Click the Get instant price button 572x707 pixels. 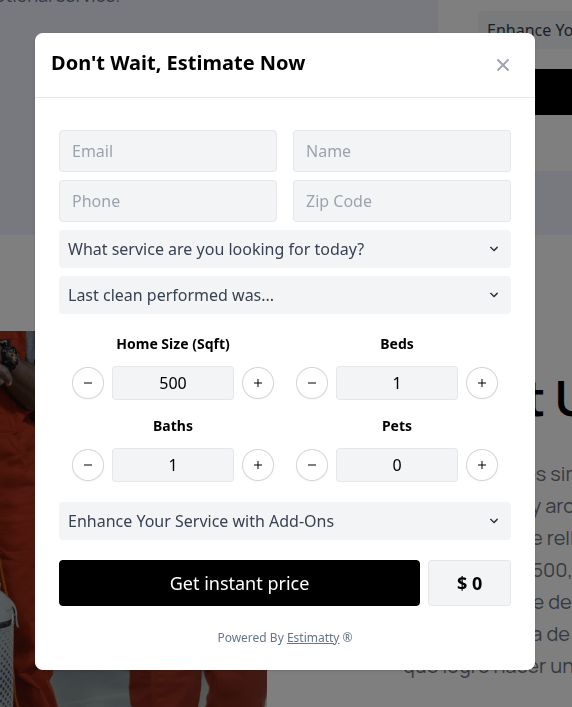239,583
